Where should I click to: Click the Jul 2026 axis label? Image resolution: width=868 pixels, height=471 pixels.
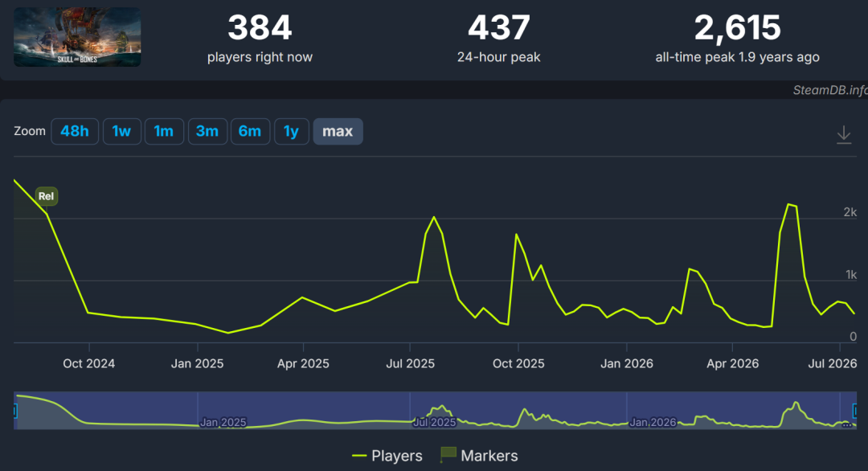point(833,363)
